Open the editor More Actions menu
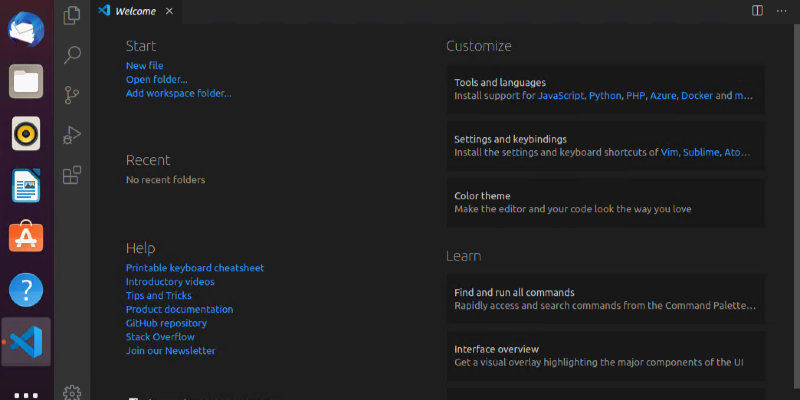The image size is (800, 400). tap(781, 10)
